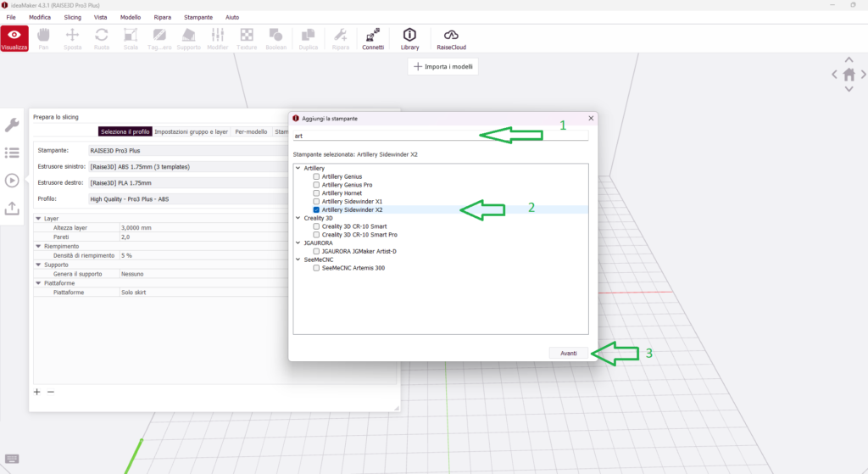Viewport: 868px width, 474px height.
Task: Collapse the Artillery tree group
Action: coord(298,168)
